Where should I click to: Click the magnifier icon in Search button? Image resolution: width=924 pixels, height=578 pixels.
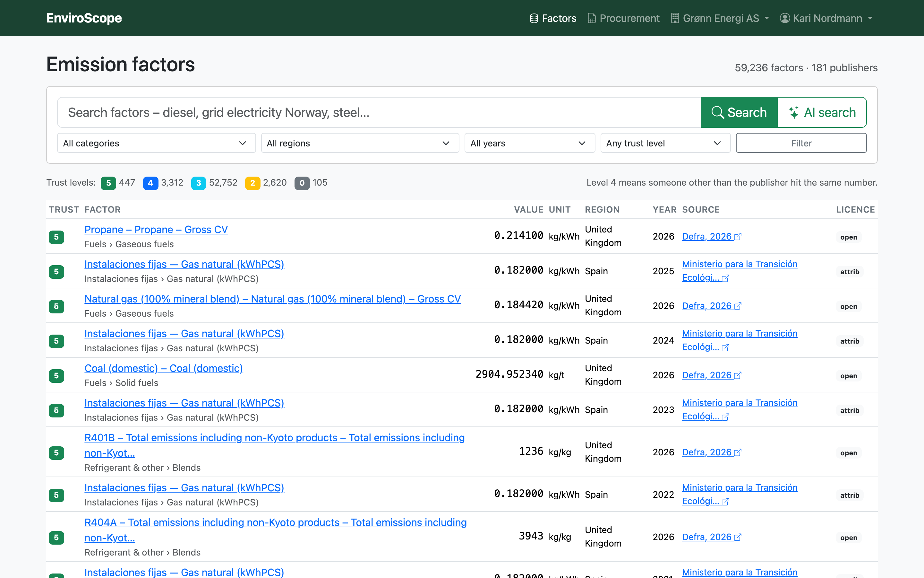717,112
